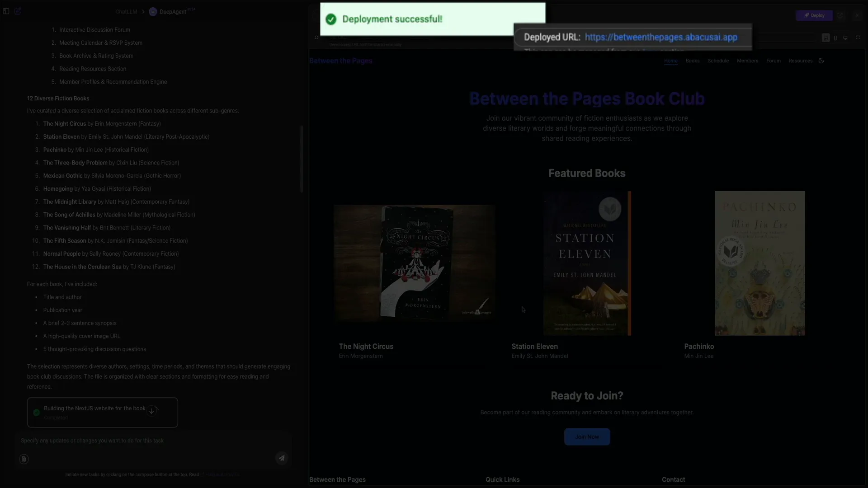Open the Members nav tab
Image resolution: width=868 pixels, height=488 pixels.
pyautogui.click(x=748, y=61)
